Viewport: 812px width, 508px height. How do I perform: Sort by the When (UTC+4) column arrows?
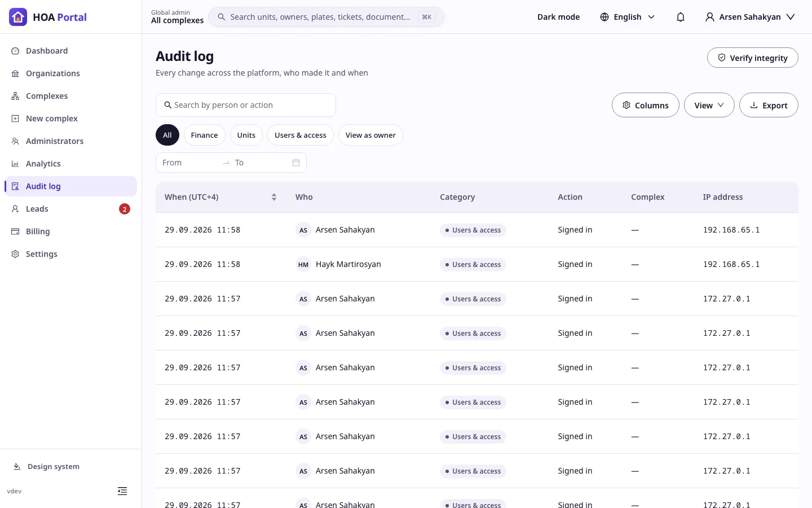pyautogui.click(x=274, y=197)
